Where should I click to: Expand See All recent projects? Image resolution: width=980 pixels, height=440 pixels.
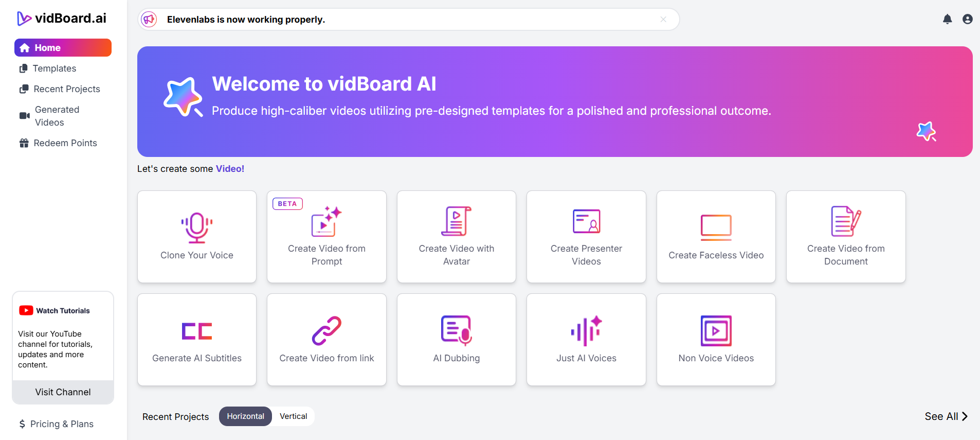[946, 416]
